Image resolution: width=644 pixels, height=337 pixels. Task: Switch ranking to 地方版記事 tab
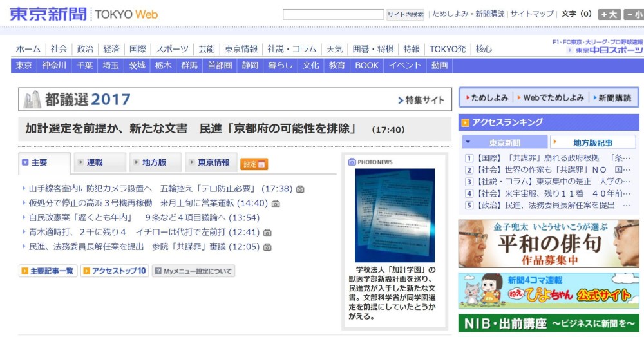pos(593,142)
